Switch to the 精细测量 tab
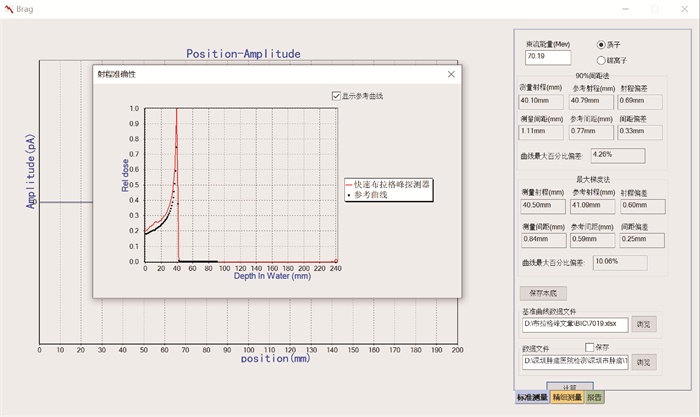Screen dimensions: 700x417 click(x=567, y=397)
